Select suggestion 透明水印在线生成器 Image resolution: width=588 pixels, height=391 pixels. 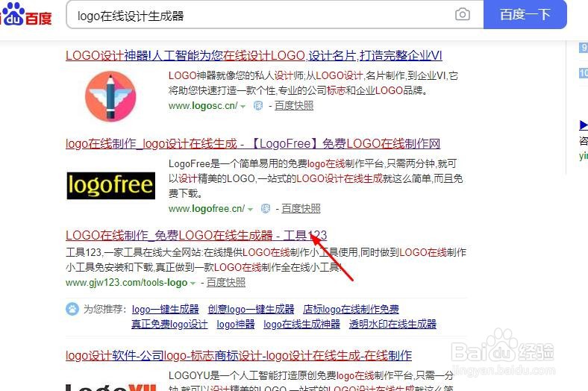392,325
